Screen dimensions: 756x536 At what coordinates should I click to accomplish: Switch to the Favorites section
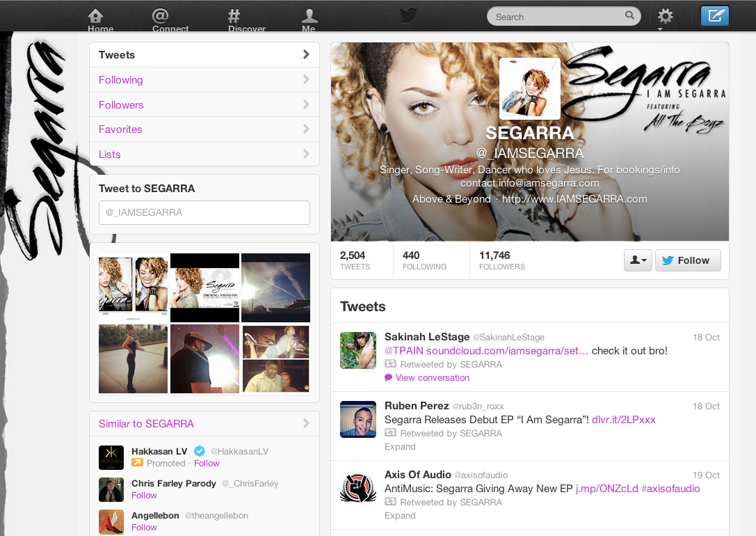click(120, 129)
